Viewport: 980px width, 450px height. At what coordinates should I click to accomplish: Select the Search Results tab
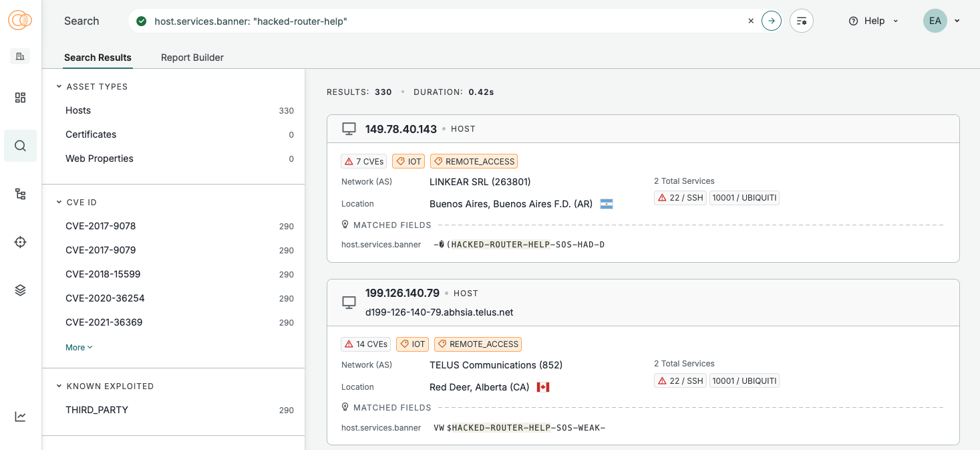[98, 58]
